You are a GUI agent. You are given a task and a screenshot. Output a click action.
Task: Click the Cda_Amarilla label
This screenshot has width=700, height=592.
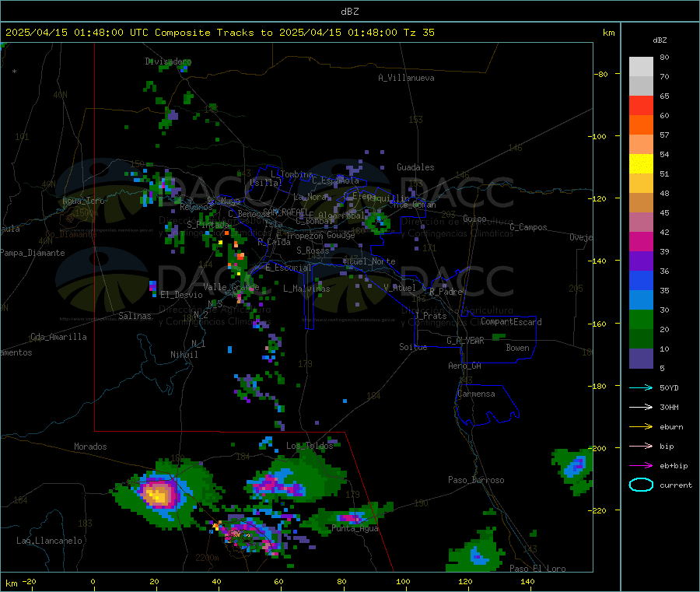click(x=58, y=337)
